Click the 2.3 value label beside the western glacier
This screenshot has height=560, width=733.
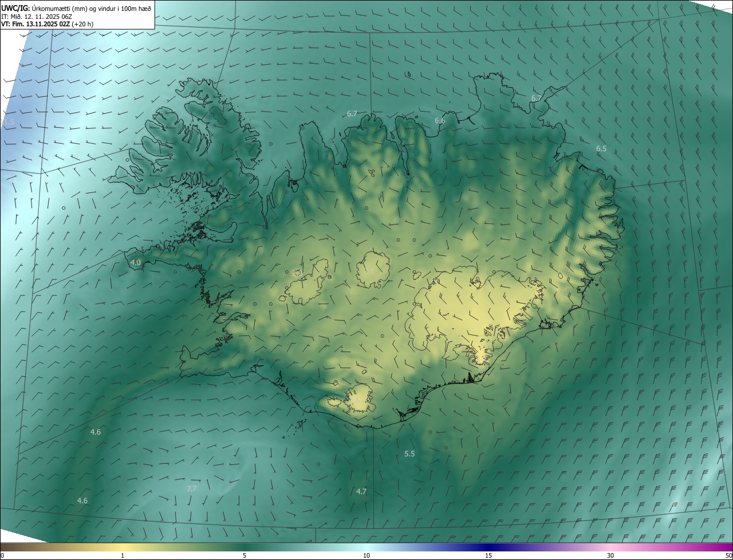point(297,273)
